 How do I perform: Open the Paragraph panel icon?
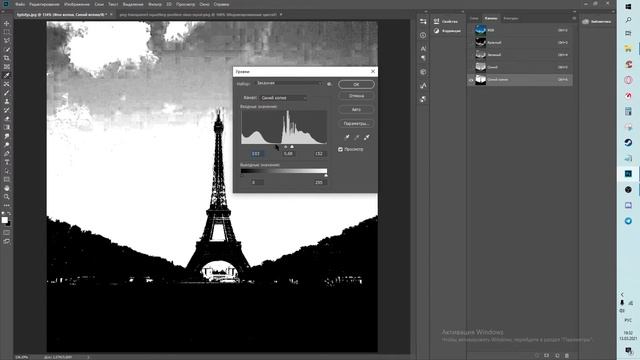[423, 58]
